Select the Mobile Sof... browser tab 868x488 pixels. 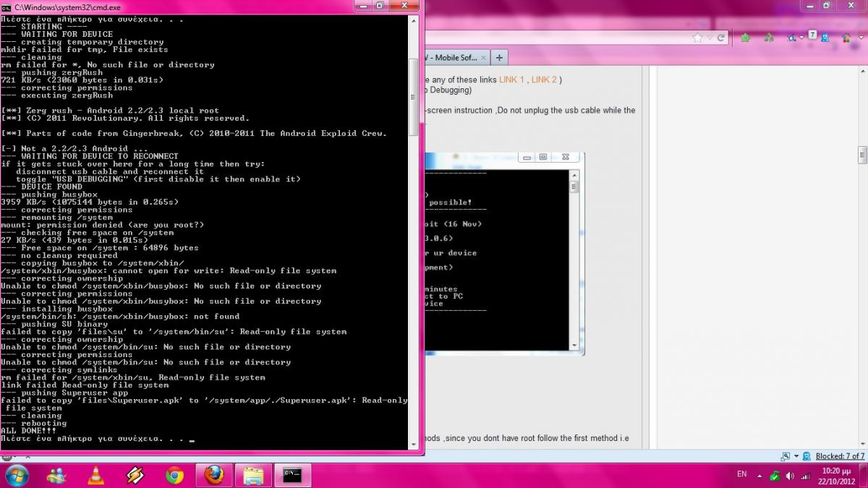(457, 58)
